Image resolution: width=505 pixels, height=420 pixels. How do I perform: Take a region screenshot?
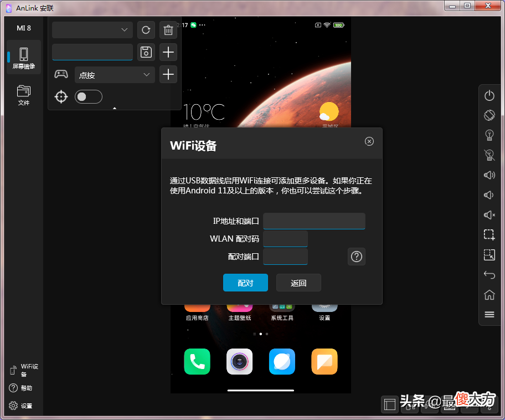click(x=489, y=235)
